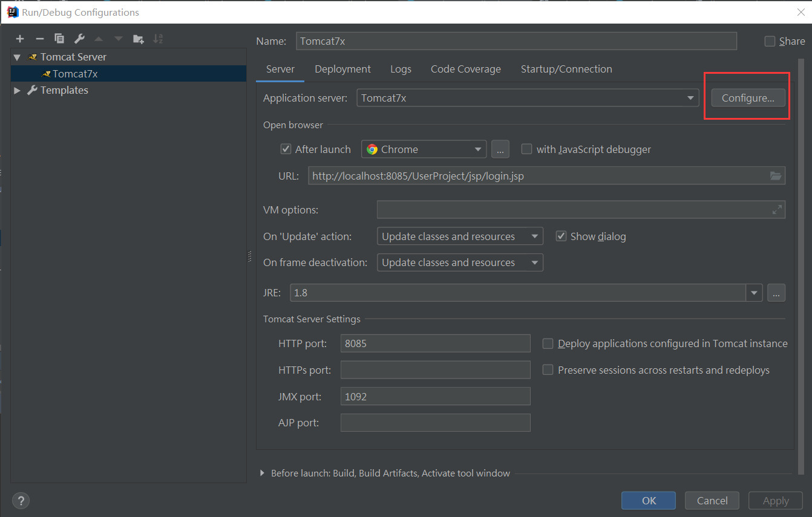Screen dimensions: 812x517
Task: Close the Run/Debug Configurations dialog
Action: pos(801,11)
